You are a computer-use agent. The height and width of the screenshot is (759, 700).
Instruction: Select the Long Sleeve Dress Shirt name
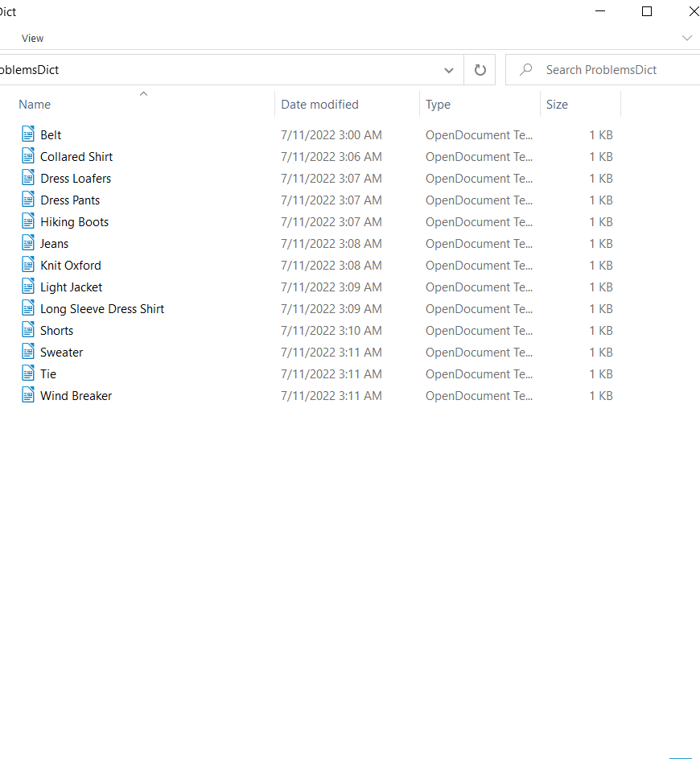102,309
